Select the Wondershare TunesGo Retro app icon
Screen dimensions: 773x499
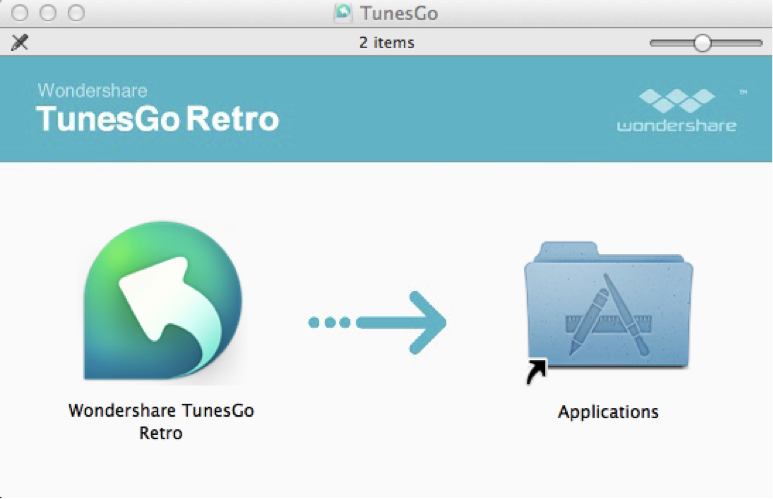point(163,301)
